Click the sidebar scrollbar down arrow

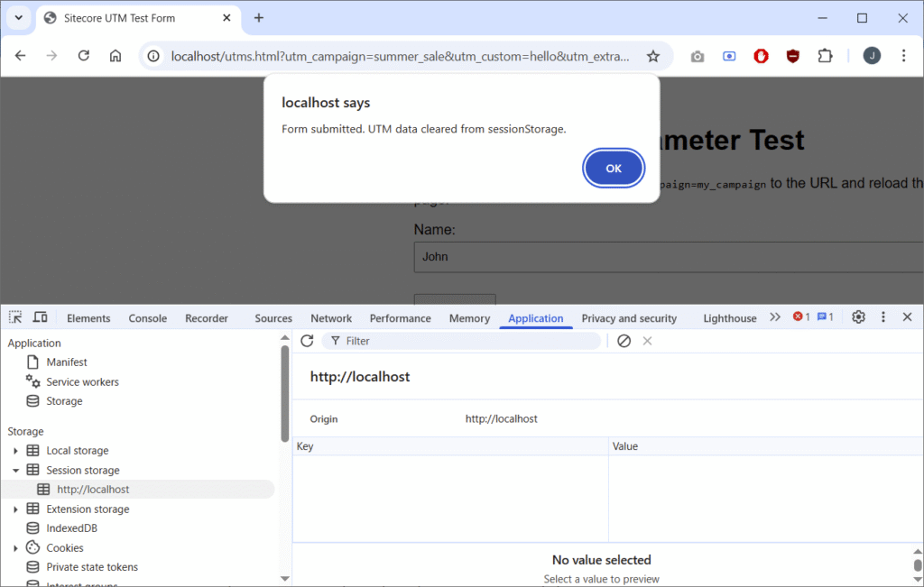[x=284, y=578]
